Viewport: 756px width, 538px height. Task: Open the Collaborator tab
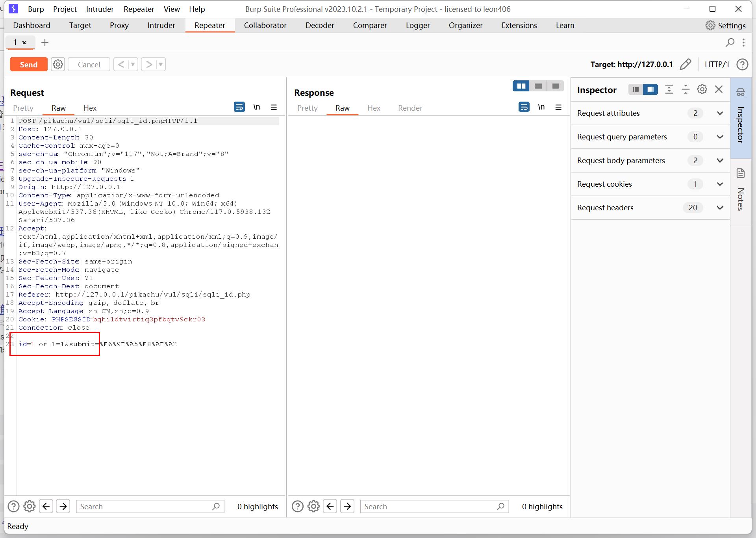(x=265, y=25)
